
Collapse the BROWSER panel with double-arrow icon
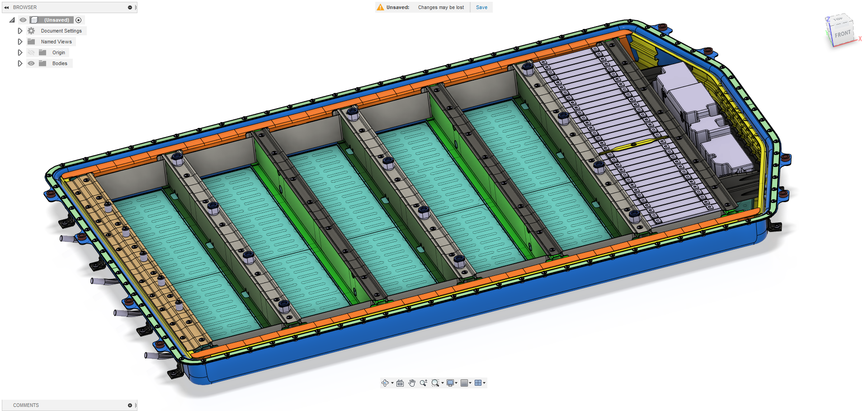pyautogui.click(x=6, y=7)
